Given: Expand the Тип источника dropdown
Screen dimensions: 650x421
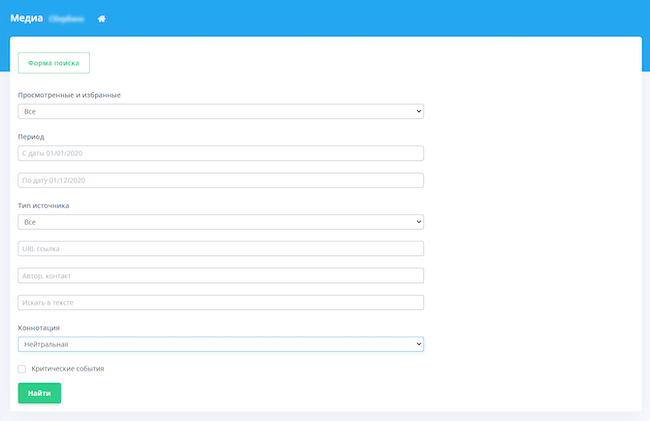Looking at the screenshot, I should coord(221,222).
